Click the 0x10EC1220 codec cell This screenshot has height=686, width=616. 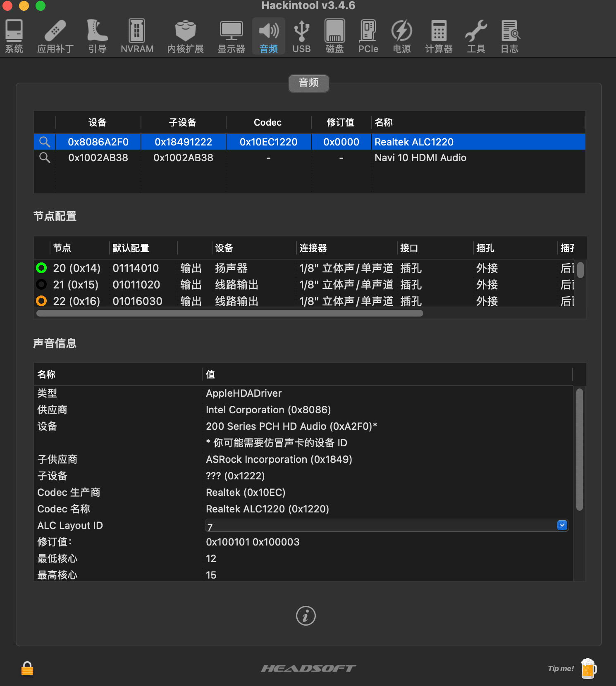click(x=268, y=142)
